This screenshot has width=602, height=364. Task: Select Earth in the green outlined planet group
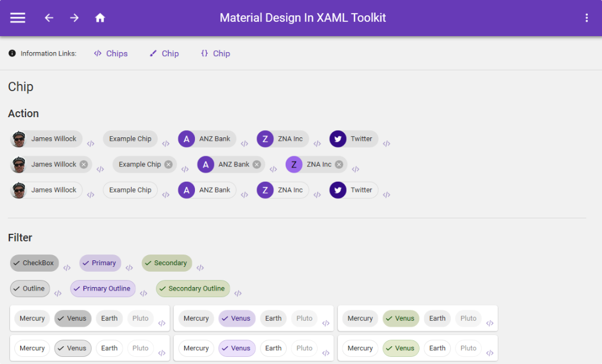437,348
